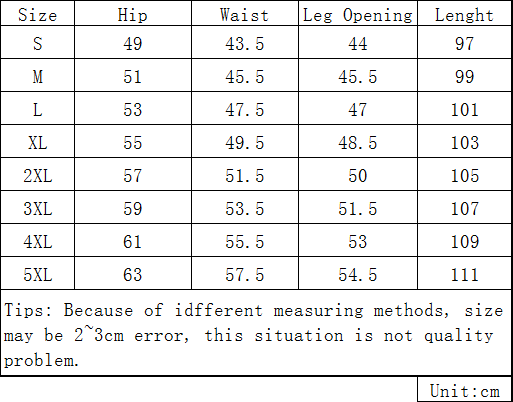Click the 2XL size cell
The width and height of the screenshot is (513, 402).
[x=37, y=175]
